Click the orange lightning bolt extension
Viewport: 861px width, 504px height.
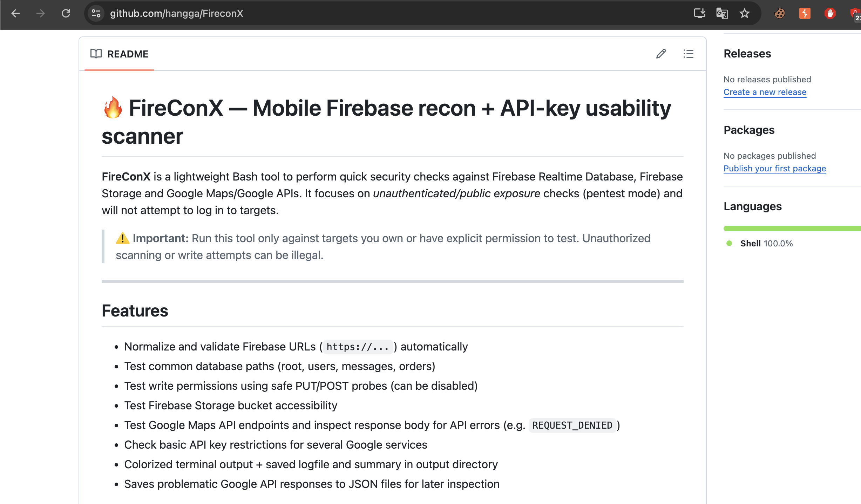tap(805, 13)
